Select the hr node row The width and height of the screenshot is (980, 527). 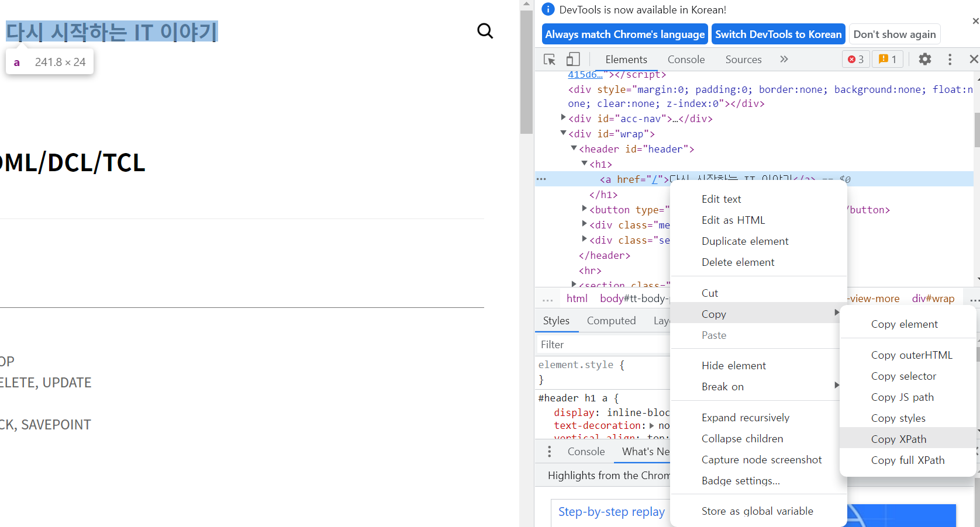click(x=589, y=271)
